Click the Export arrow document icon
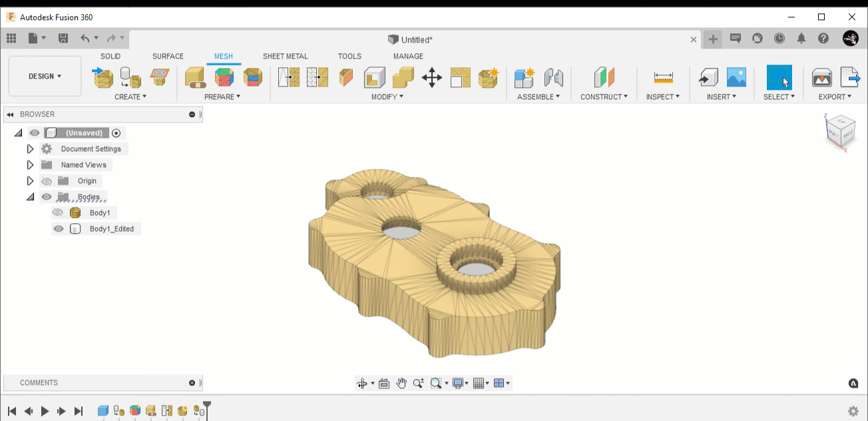The width and height of the screenshot is (868, 421). (850, 77)
